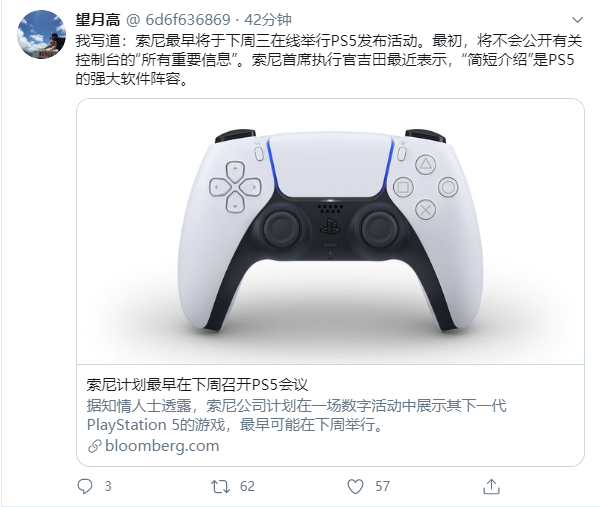Open the @6d6f636869 handle

(x=178, y=20)
